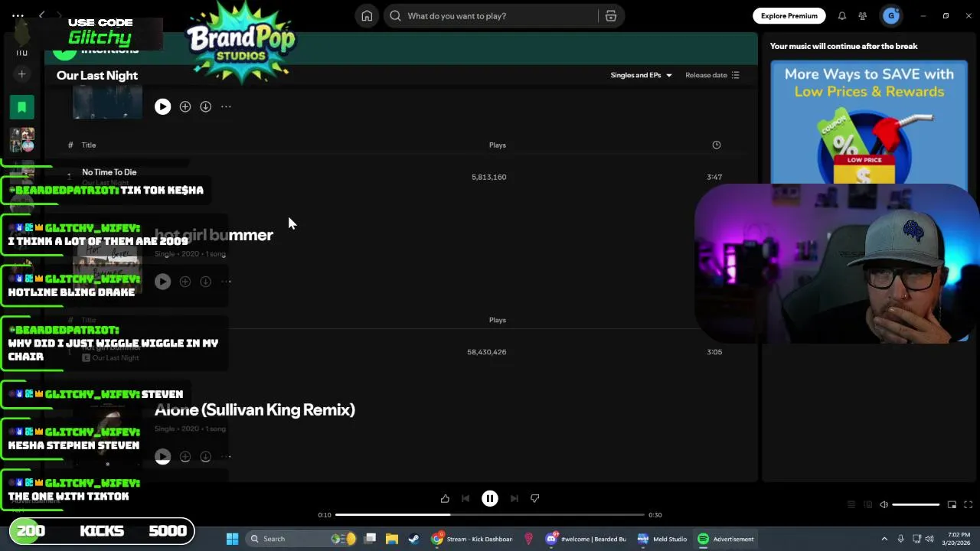Switch to Spotify Advertisement taskbar item
The width and height of the screenshot is (980, 551).
pyautogui.click(x=726, y=539)
